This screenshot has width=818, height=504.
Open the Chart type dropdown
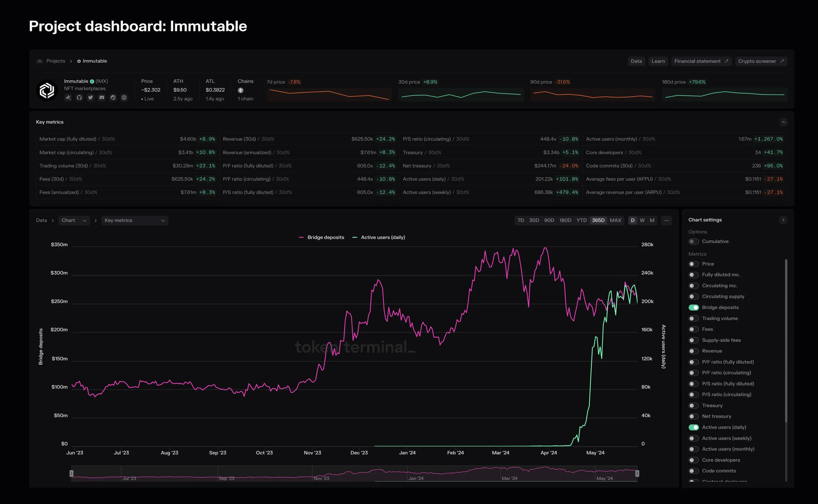(x=74, y=220)
